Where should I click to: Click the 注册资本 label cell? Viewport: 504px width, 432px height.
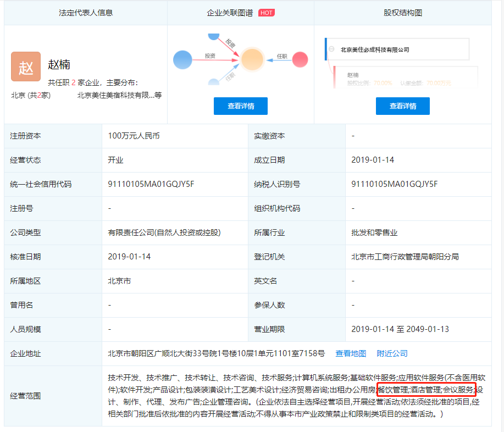pos(53,136)
